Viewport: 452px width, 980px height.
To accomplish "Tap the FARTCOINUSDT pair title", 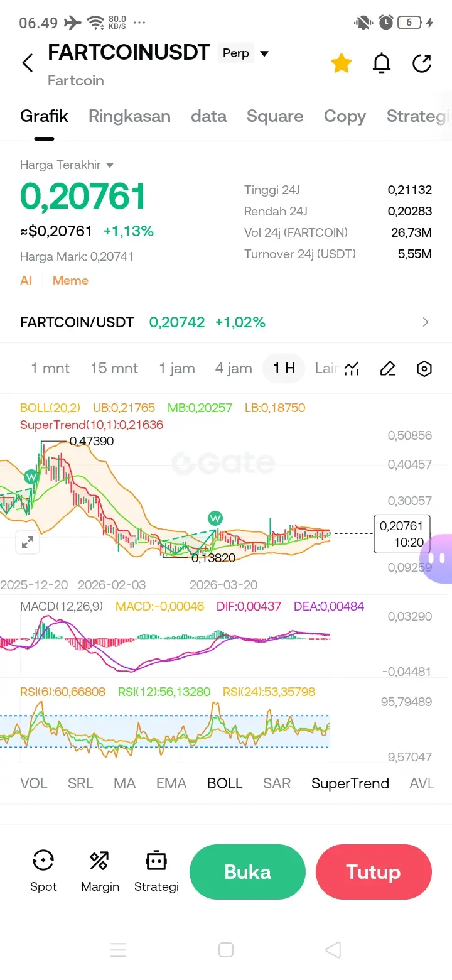I will [x=129, y=53].
